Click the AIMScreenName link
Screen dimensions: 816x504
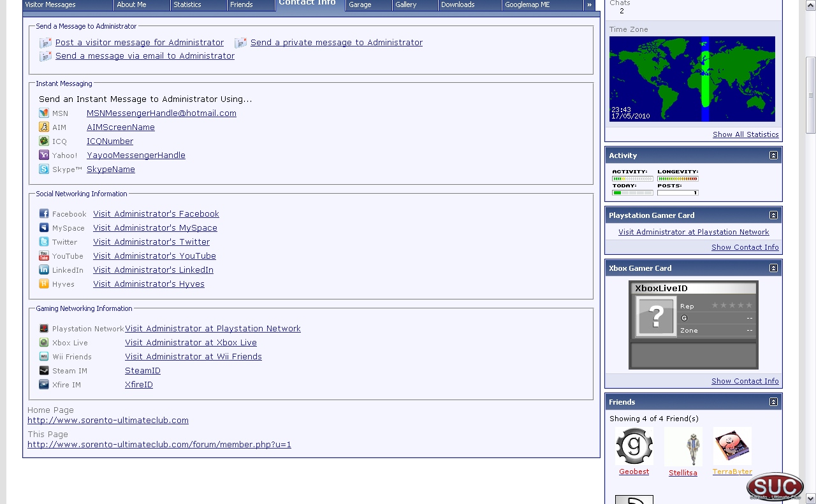tap(120, 127)
